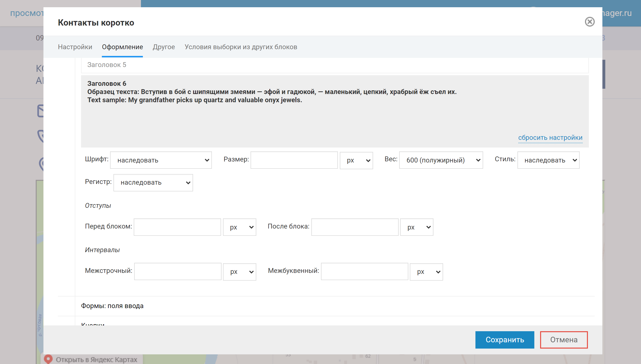Screen dimensions: 641x364
Task: Open the Вес weight dropdown
Action: point(441,160)
